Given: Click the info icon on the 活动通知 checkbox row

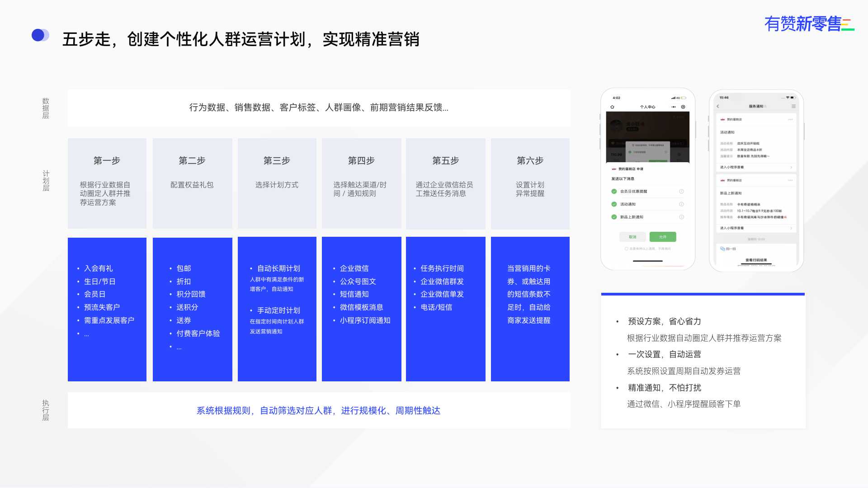Looking at the screenshot, I should (x=681, y=204).
